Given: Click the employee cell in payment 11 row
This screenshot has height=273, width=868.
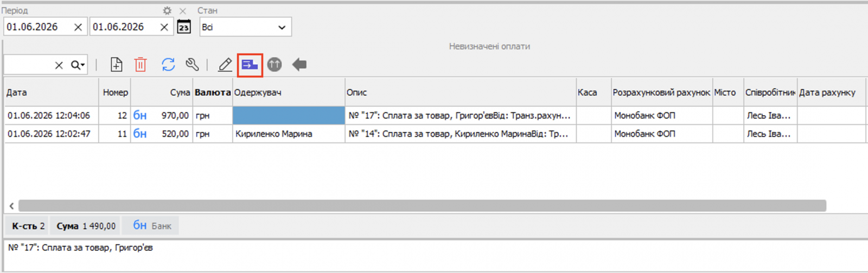Looking at the screenshot, I should pyautogui.click(x=770, y=134).
